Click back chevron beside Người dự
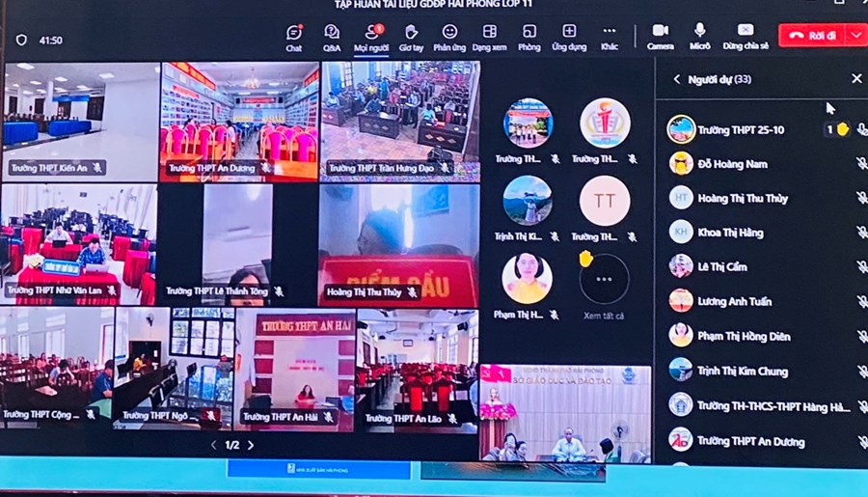 click(676, 79)
